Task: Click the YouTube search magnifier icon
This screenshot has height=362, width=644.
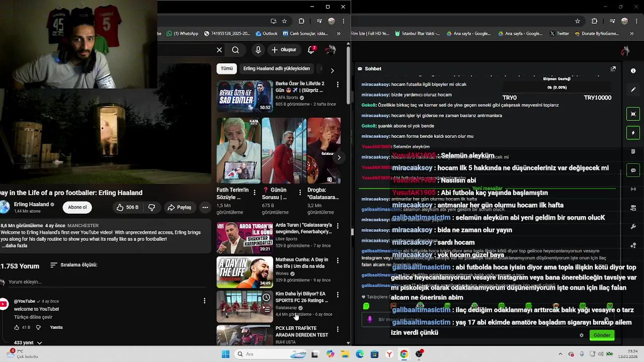Action: 235,50
